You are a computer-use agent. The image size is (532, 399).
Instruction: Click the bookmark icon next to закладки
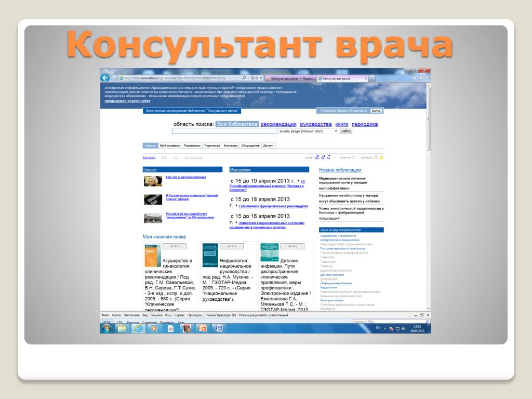[x=376, y=157]
